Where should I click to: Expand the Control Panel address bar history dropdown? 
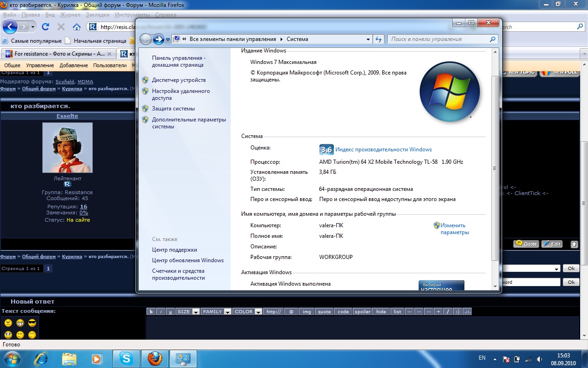(368, 39)
